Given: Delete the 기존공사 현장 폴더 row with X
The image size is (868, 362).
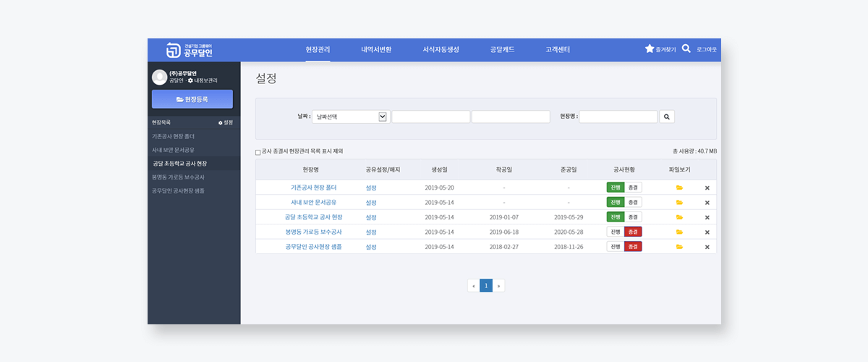Looking at the screenshot, I should tap(707, 188).
